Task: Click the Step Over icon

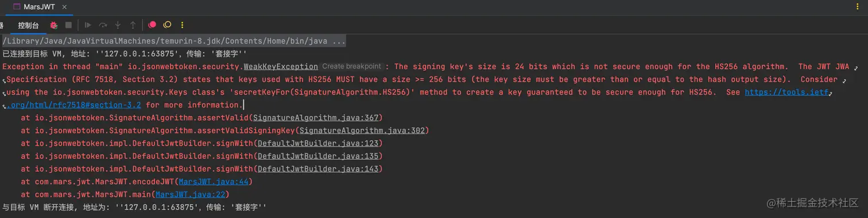Action: tap(103, 25)
